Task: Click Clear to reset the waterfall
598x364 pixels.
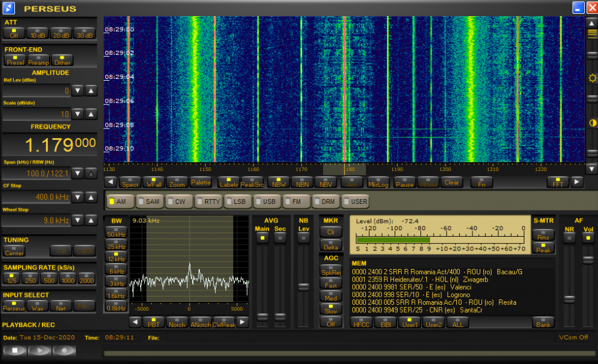Action: pyautogui.click(x=451, y=182)
